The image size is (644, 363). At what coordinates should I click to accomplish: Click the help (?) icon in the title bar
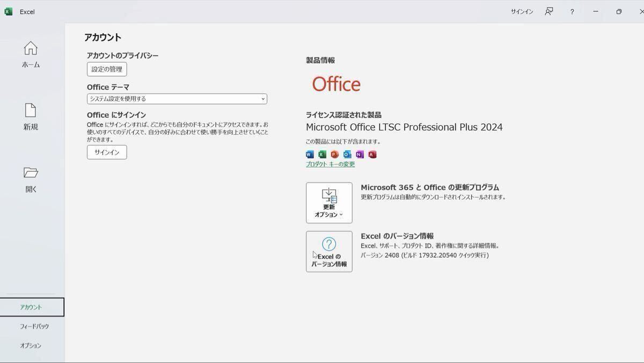coord(572,11)
